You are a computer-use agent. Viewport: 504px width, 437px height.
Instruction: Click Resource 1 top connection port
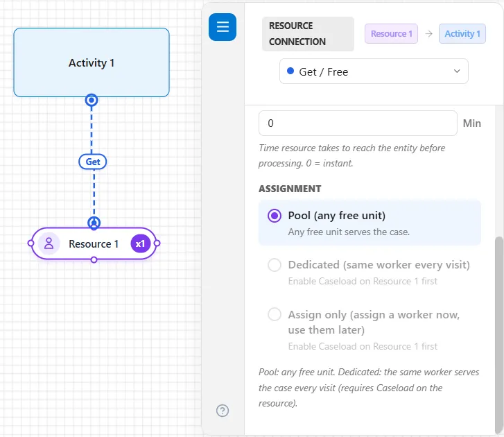click(x=94, y=223)
